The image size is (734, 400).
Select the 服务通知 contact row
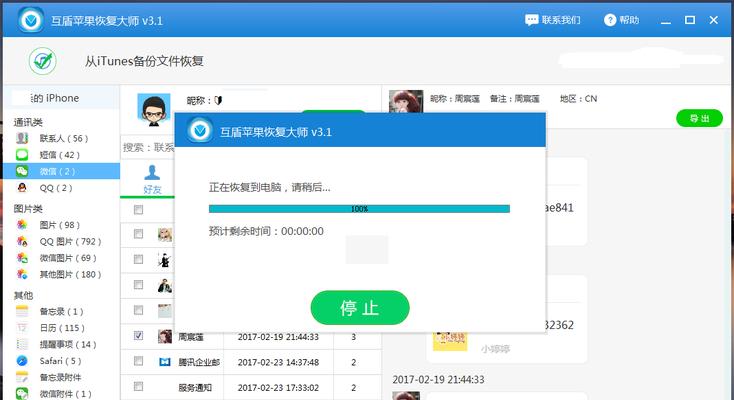251,387
